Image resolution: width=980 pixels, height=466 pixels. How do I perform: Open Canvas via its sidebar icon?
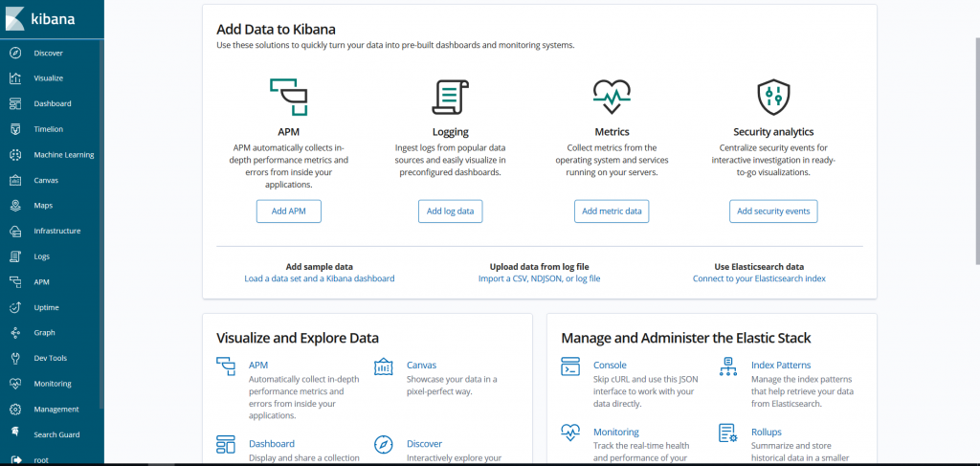pyautogui.click(x=15, y=181)
